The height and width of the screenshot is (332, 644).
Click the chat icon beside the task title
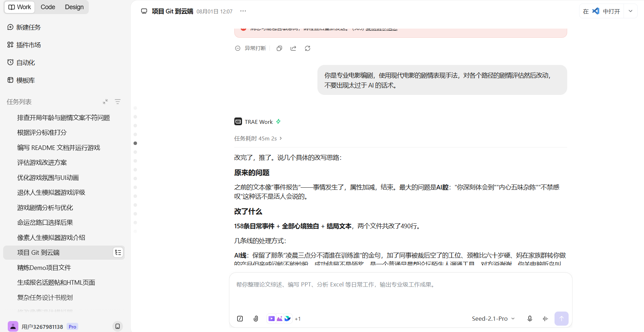coord(144,11)
